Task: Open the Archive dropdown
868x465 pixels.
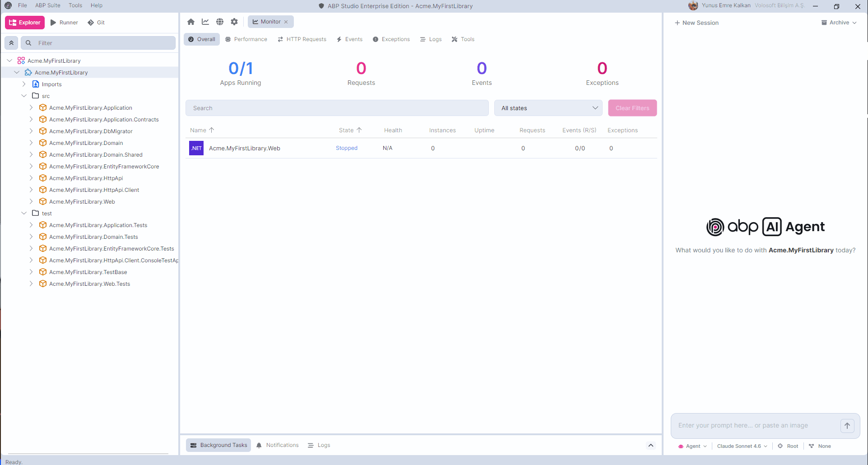Action: (x=839, y=23)
